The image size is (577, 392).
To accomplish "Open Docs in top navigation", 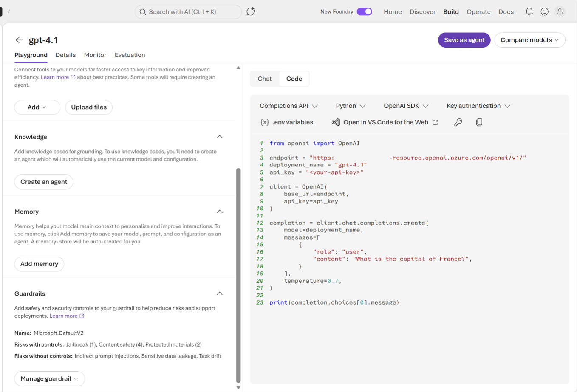I will [506, 12].
